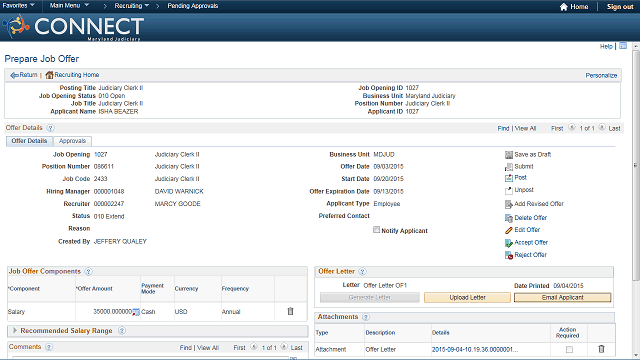Click the Last link in Offer Details
Image resolution: width=640 pixels, height=360 pixels.
614,129
